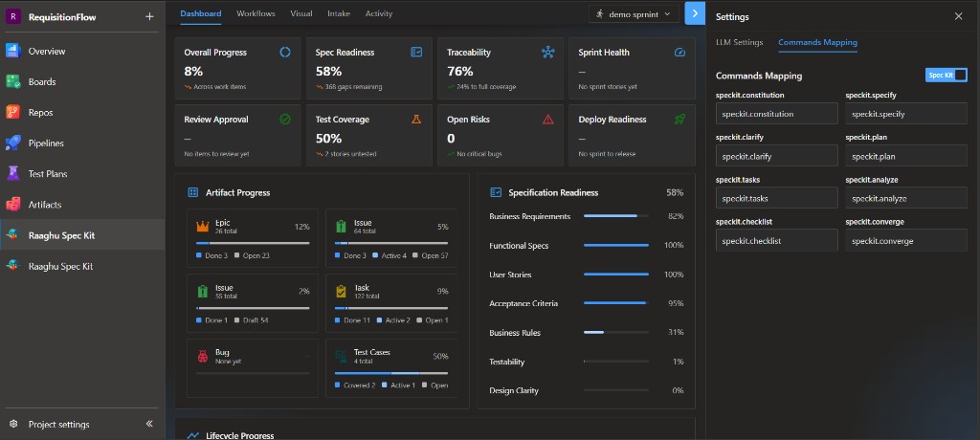Screen dimensions: 980x440
Task: Open Project settings link
Action: coord(58,425)
